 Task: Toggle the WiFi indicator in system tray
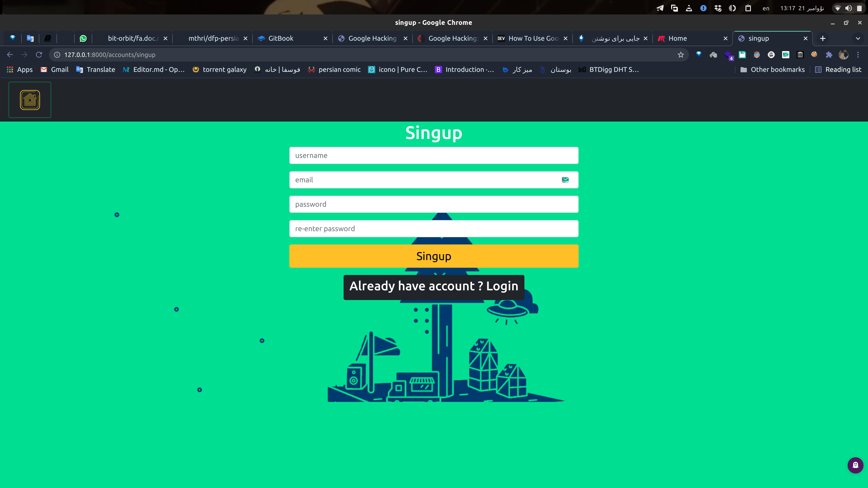[x=837, y=8]
